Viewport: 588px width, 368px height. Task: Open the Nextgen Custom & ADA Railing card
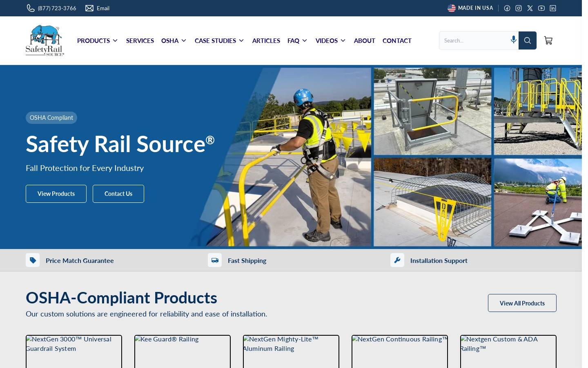click(508, 352)
